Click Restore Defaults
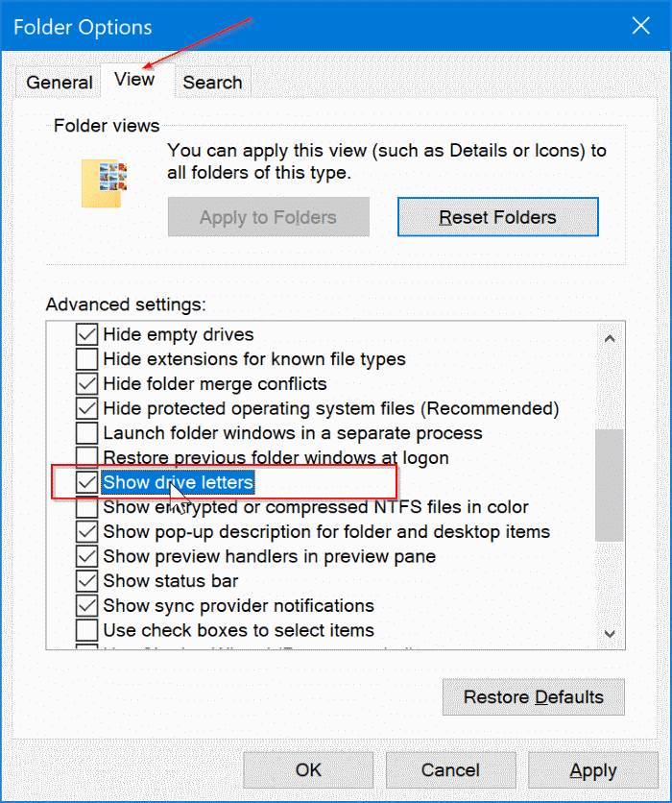The image size is (672, 803). [x=533, y=696]
